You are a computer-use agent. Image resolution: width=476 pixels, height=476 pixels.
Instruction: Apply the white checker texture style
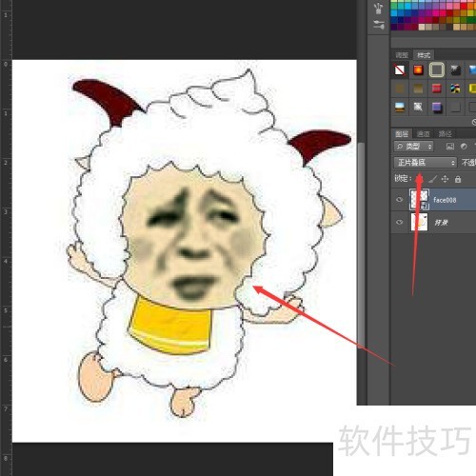click(x=418, y=107)
